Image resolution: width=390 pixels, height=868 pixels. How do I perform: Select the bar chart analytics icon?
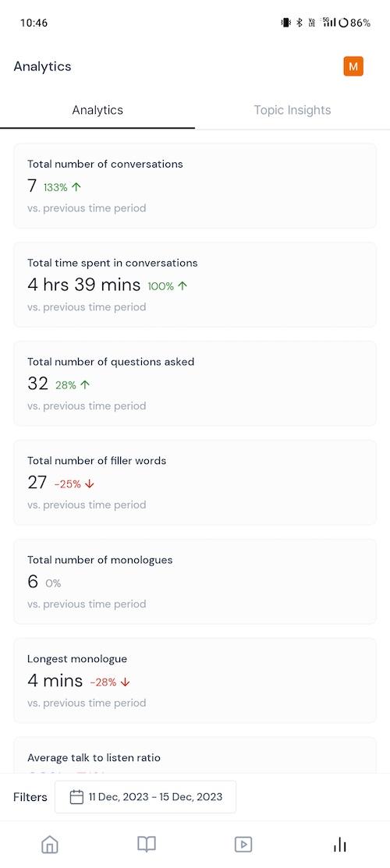(339, 844)
